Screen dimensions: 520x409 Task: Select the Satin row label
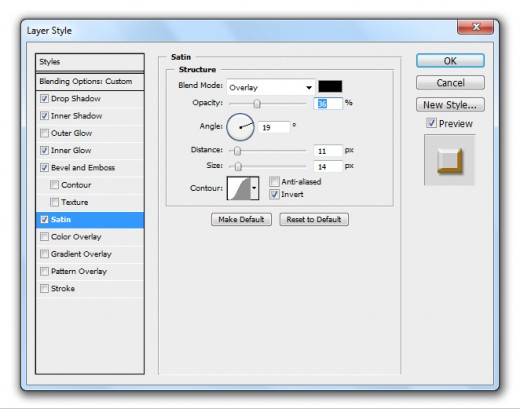(x=61, y=220)
